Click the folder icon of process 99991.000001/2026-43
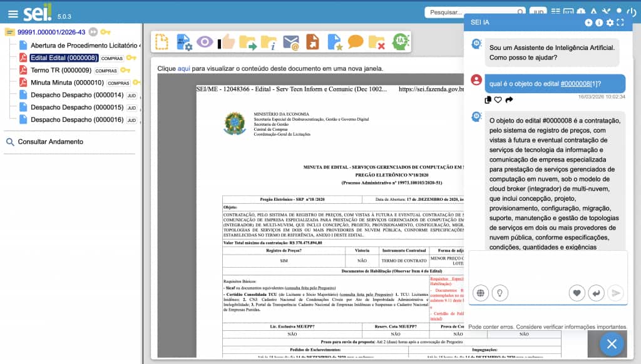Image resolution: width=641 pixels, height=364 pixels. (x=10, y=32)
